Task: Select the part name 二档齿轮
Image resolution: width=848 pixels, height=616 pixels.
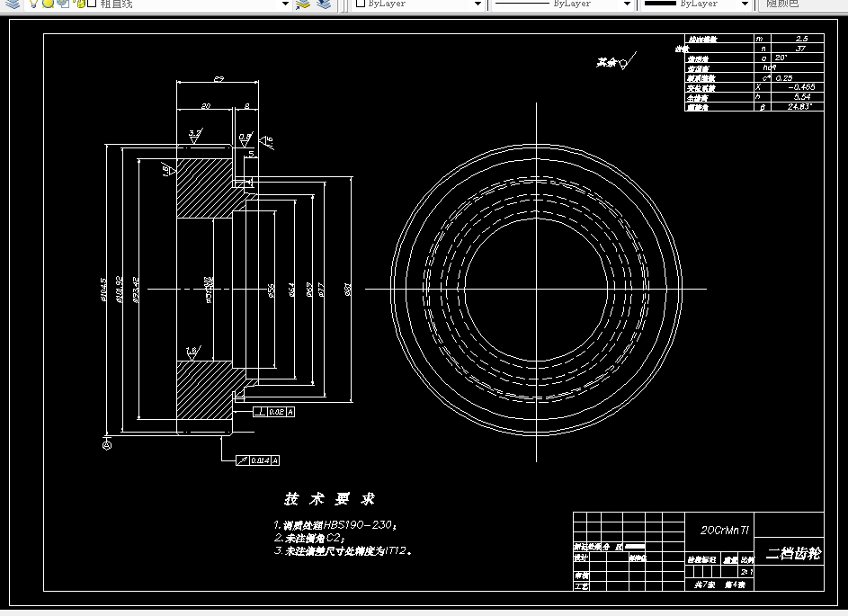Action: click(x=793, y=553)
